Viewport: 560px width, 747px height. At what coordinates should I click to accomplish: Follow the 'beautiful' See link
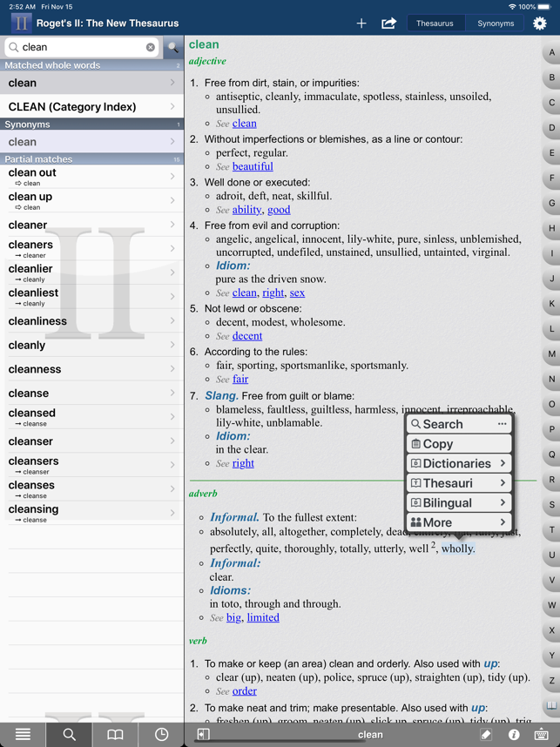[253, 166]
